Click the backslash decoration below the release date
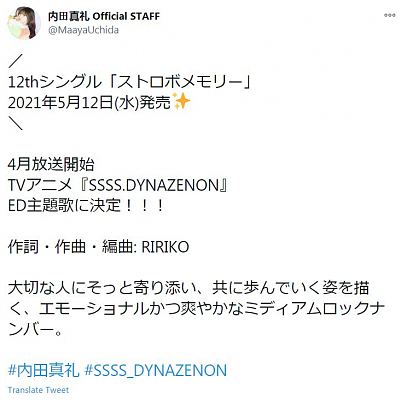400x400 pixels. [15, 123]
